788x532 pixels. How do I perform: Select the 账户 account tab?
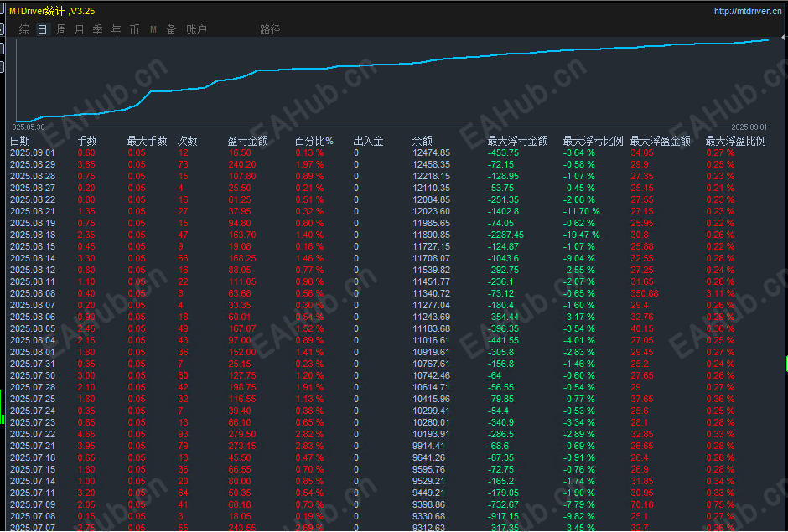(x=196, y=29)
